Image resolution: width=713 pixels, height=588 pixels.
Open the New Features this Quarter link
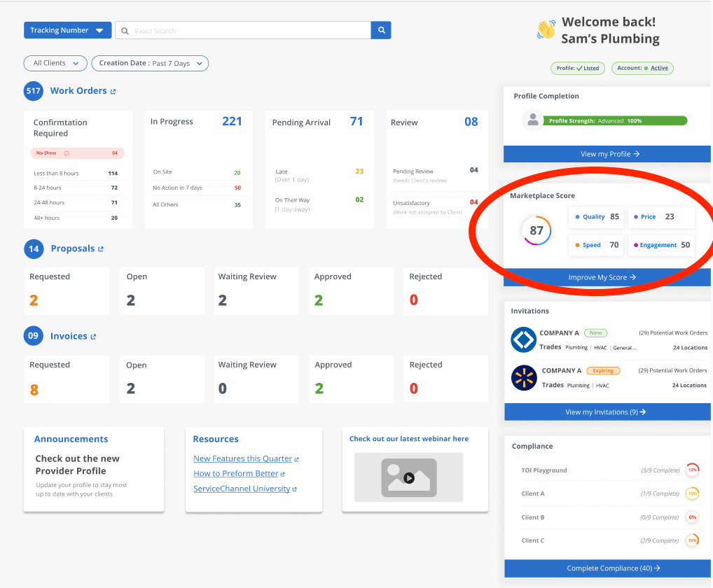click(x=242, y=458)
